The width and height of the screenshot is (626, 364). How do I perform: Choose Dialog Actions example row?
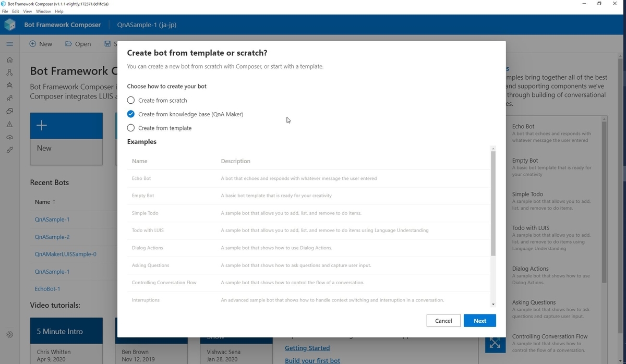[x=309, y=248]
